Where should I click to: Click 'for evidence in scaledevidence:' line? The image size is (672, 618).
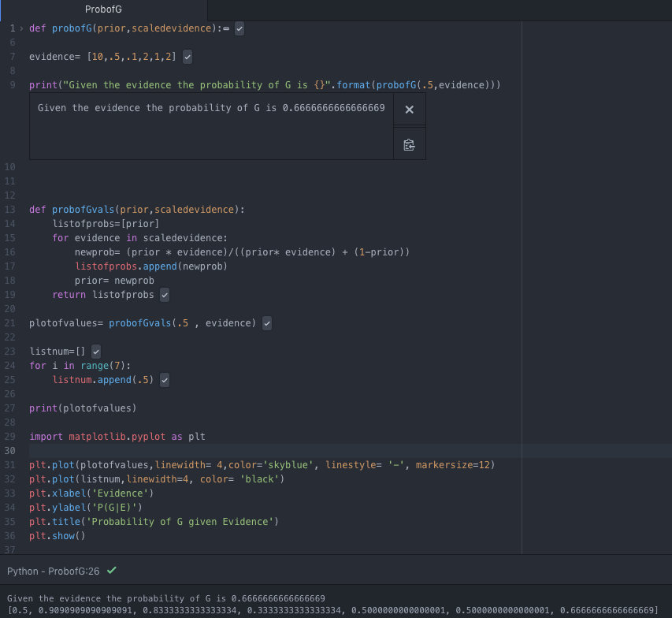pyautogui.click(x=139, y=238)
